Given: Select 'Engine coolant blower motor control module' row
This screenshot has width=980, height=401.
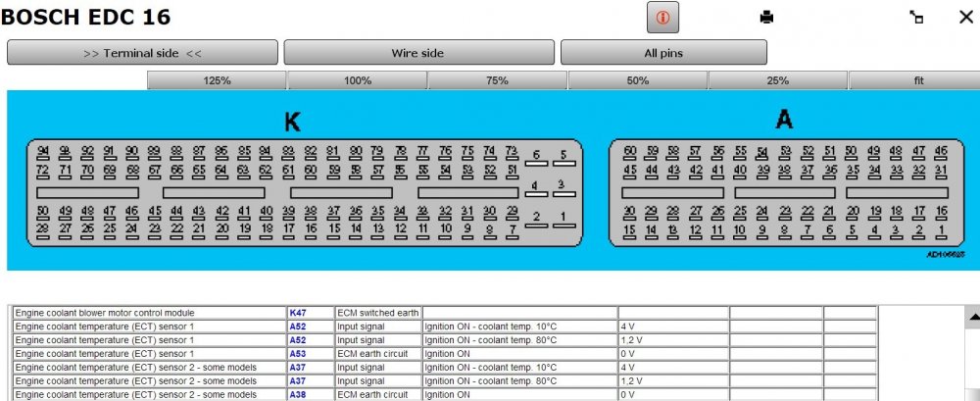Looking at the screenshot, I should click(445, 313).
